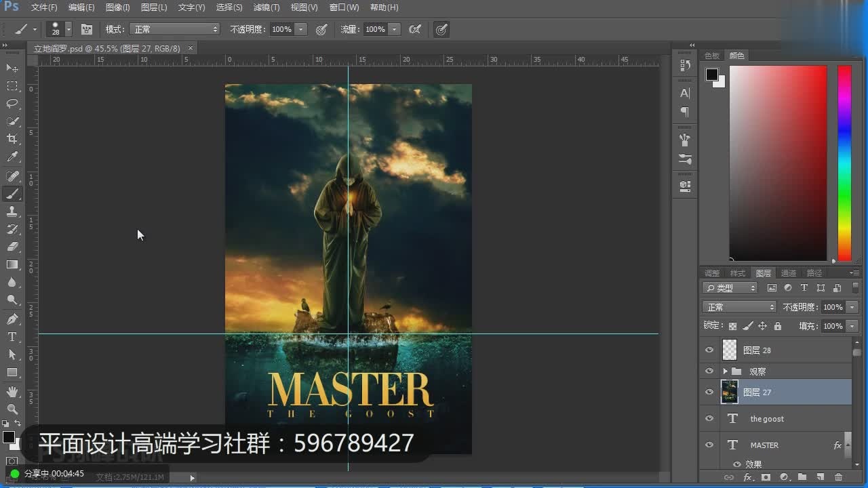Select the Path Selection tool
The height and width of the screenshot is (488, 868).
point(12,354)
